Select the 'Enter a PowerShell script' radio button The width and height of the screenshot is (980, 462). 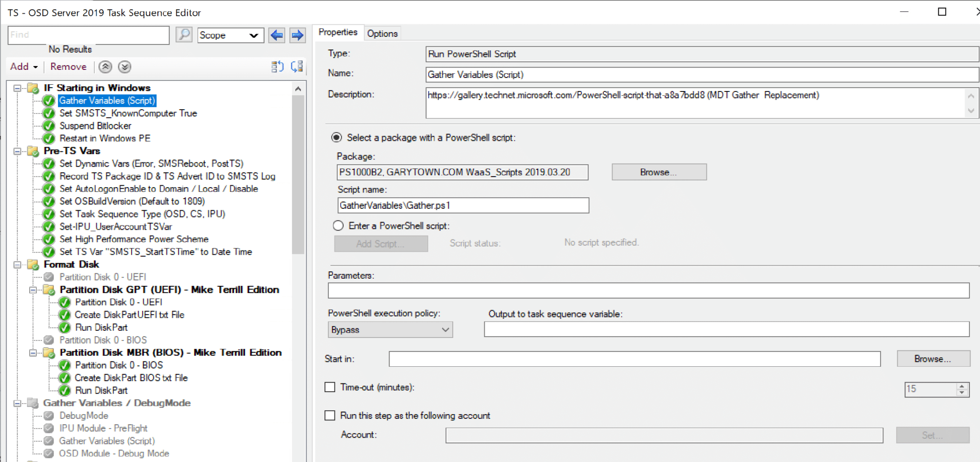pos(338,225)
